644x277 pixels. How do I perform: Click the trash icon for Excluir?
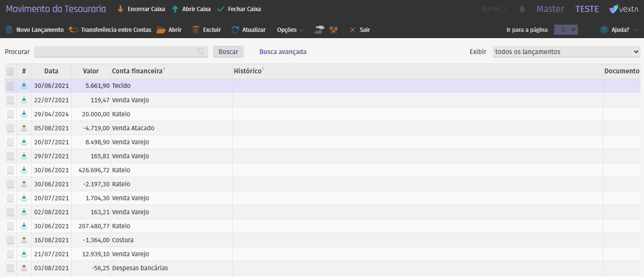tap(196, 30)
